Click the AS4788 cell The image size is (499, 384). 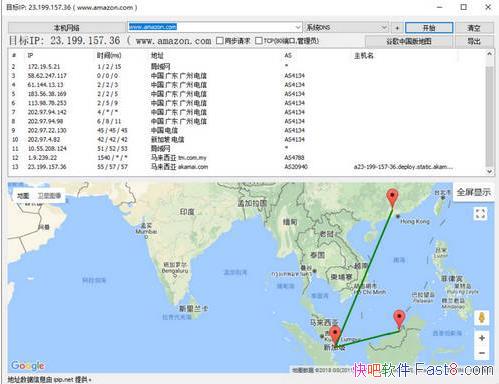click(x=294, y=158)
